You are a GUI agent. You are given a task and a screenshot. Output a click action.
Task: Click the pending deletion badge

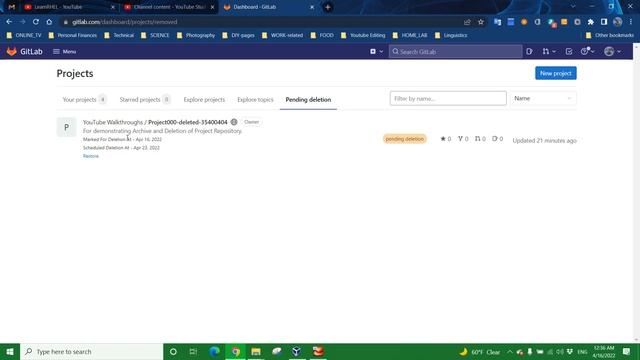click(x=404, y=139)
